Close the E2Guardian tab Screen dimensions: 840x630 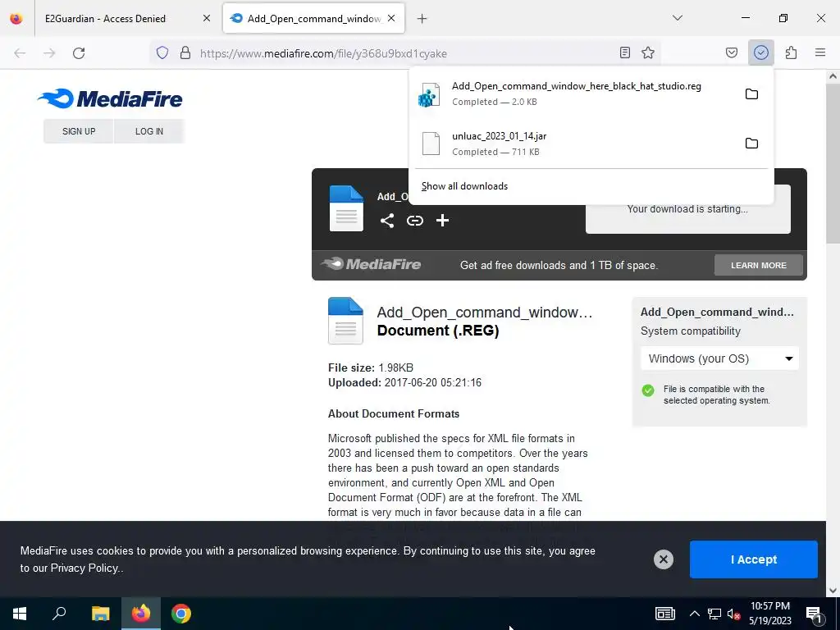click(206, 19)
